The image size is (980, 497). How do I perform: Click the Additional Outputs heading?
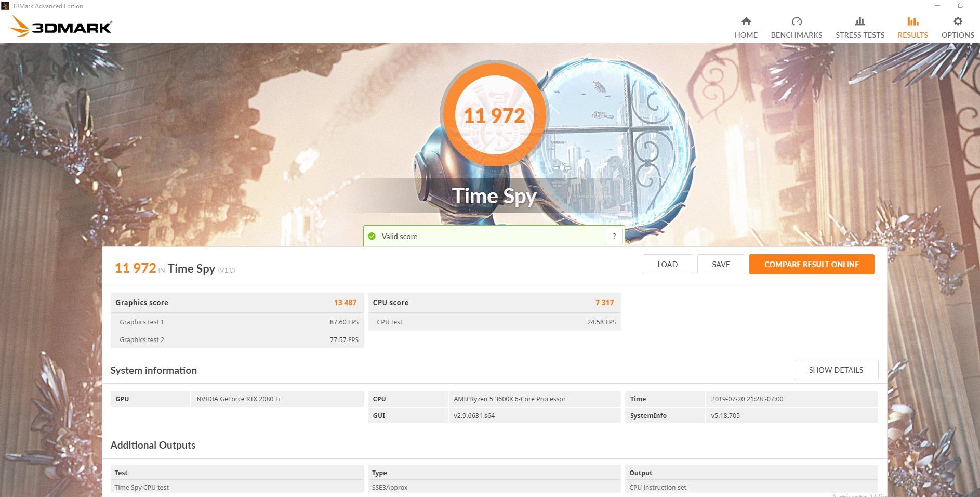153,445
